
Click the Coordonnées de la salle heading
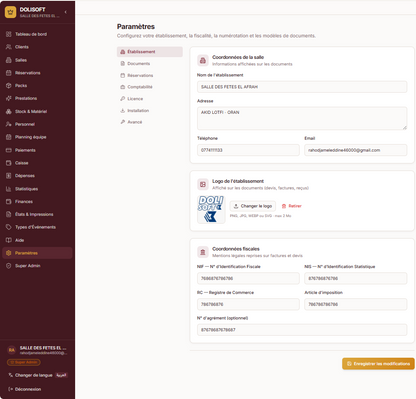[x=238, y=57]
